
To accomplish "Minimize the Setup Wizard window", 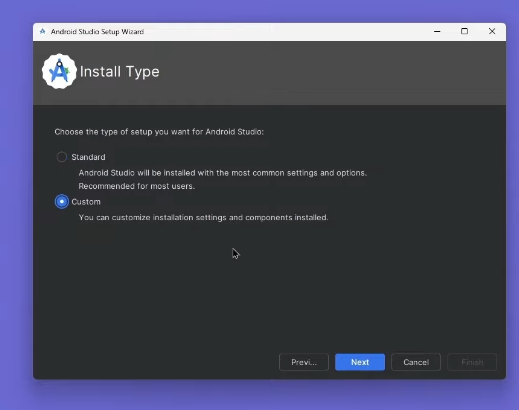I will [437, 31].
